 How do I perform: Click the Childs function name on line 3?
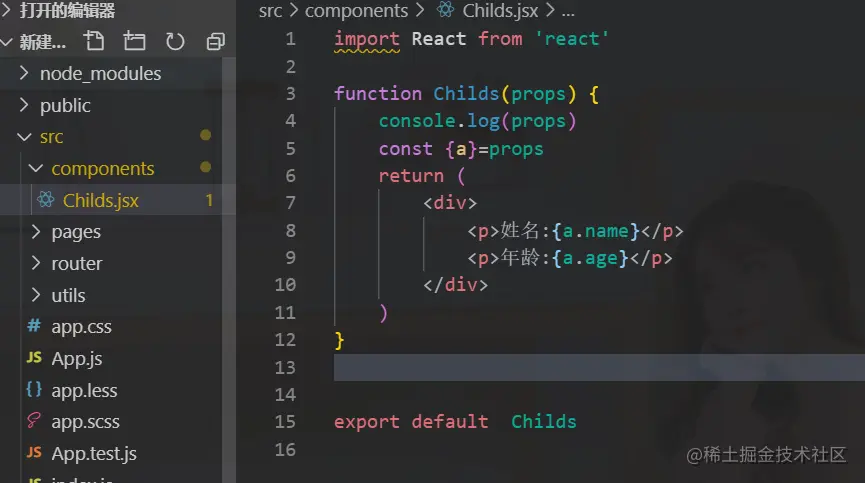(x=466, y=93)
